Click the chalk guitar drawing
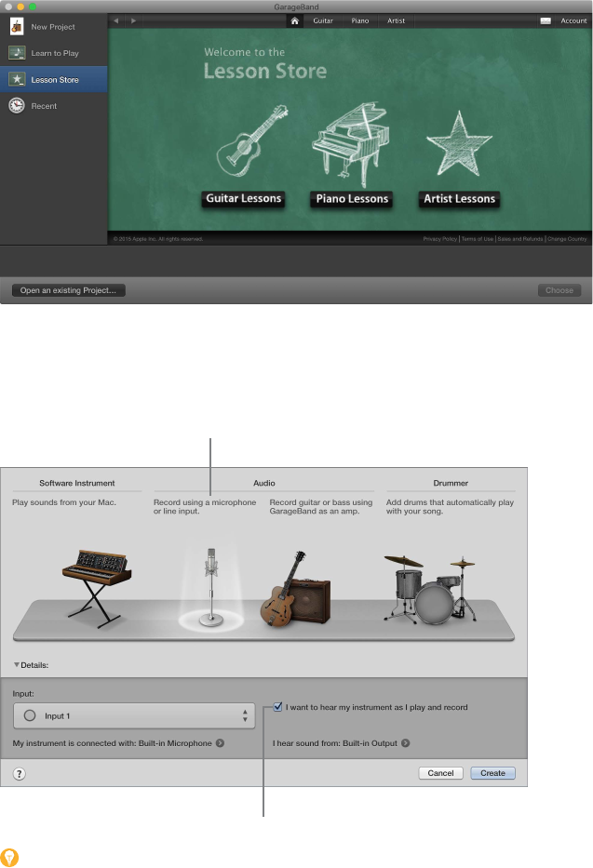This screenshot has width=593, height=868. (x=252, y=141)
